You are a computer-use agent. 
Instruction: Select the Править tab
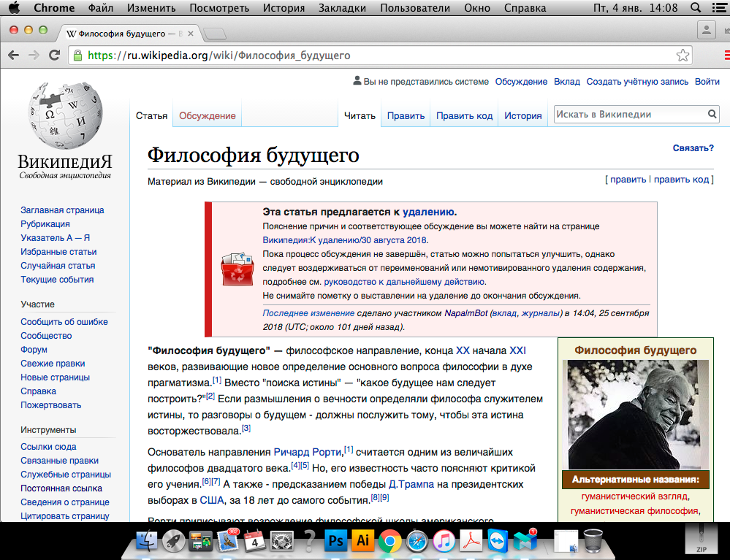pyautogui.click(x=406, y=116)
